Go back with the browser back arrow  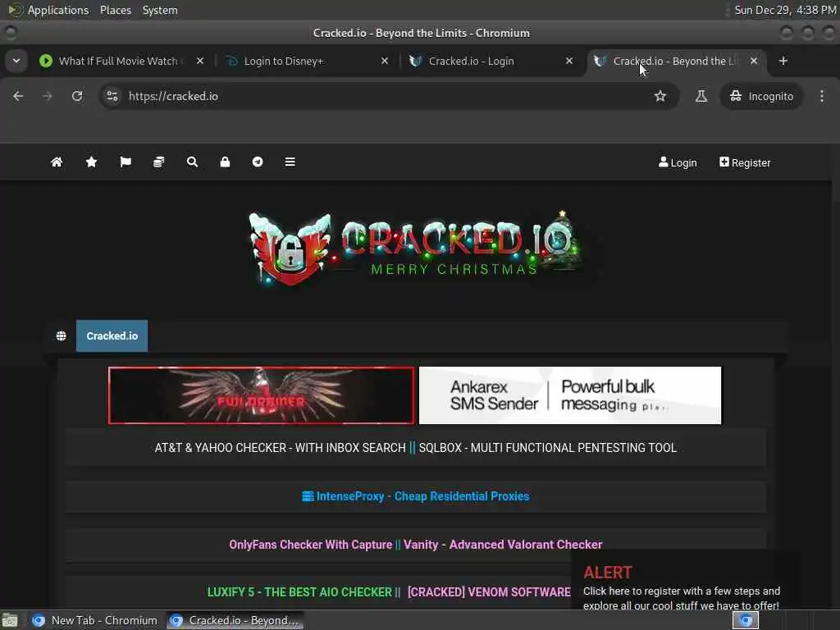pos(18,96)
